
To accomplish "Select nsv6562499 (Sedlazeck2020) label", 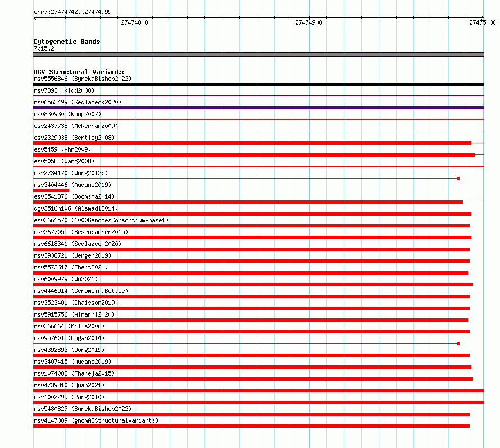I will [78, 102].
